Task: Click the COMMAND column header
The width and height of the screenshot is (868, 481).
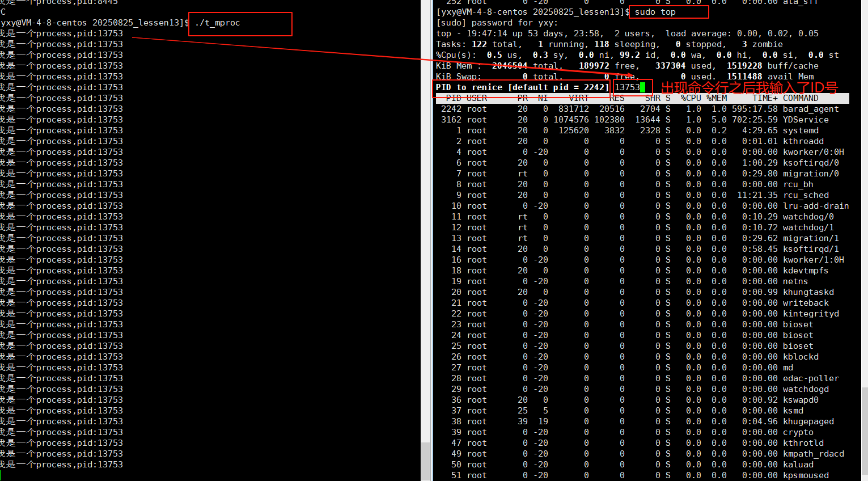Action: pyautogui.click(x=801, y=98)
